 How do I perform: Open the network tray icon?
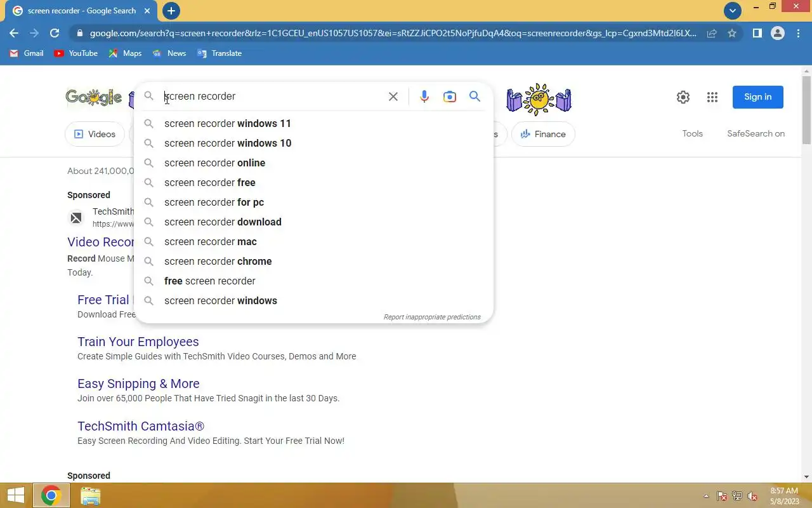pyautogui.click(x=737, y=496)
